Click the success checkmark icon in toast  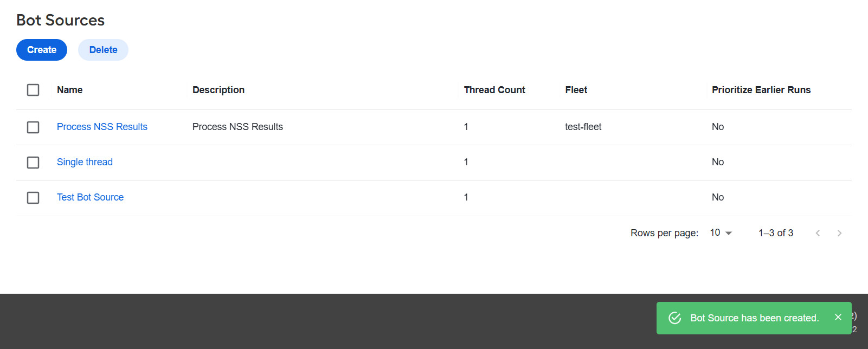(x=675, y=318)
